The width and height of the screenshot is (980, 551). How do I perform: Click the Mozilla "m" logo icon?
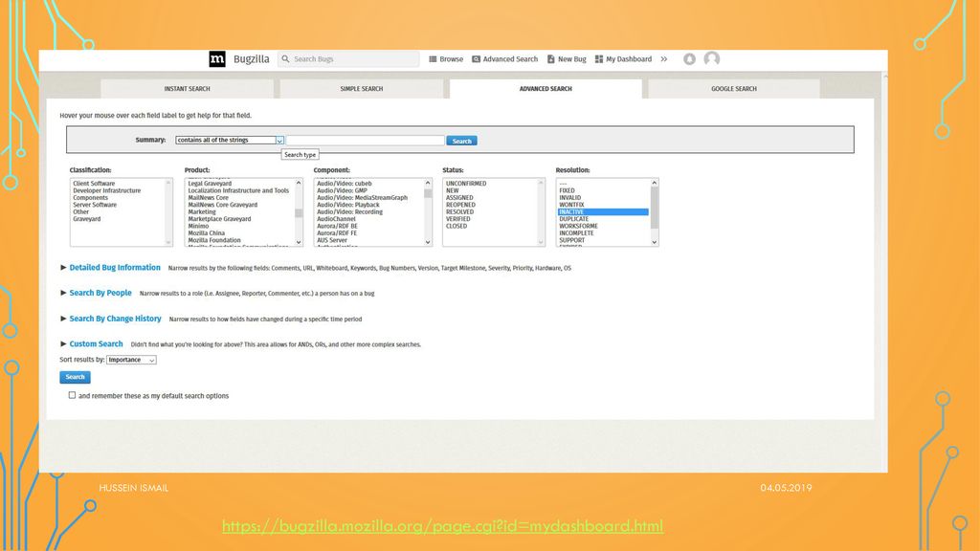pos(217,58)
